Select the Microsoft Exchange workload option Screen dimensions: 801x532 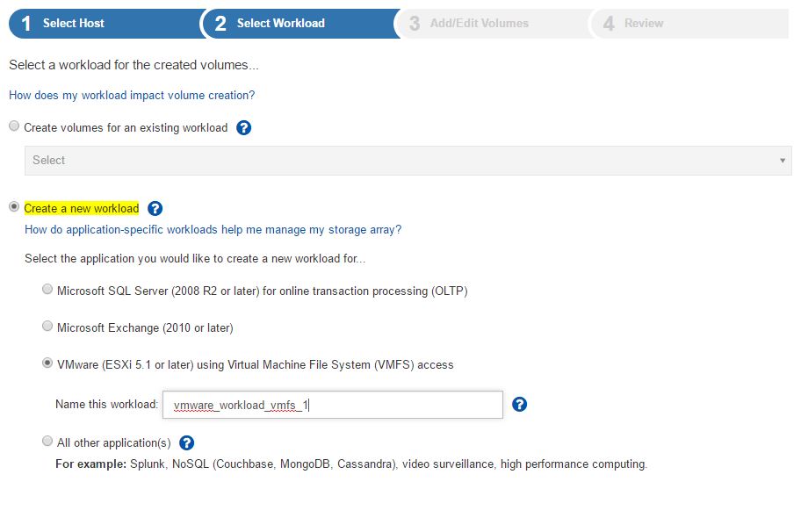point(47,326)
